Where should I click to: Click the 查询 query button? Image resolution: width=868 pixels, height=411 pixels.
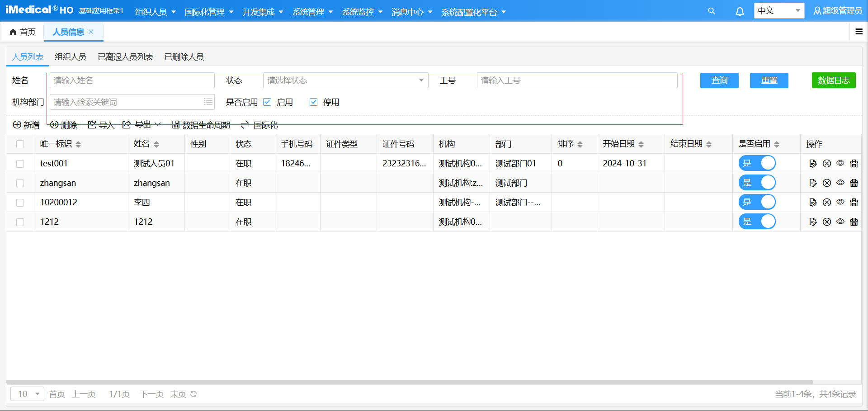pyautogui.click(x=719, y=80)
